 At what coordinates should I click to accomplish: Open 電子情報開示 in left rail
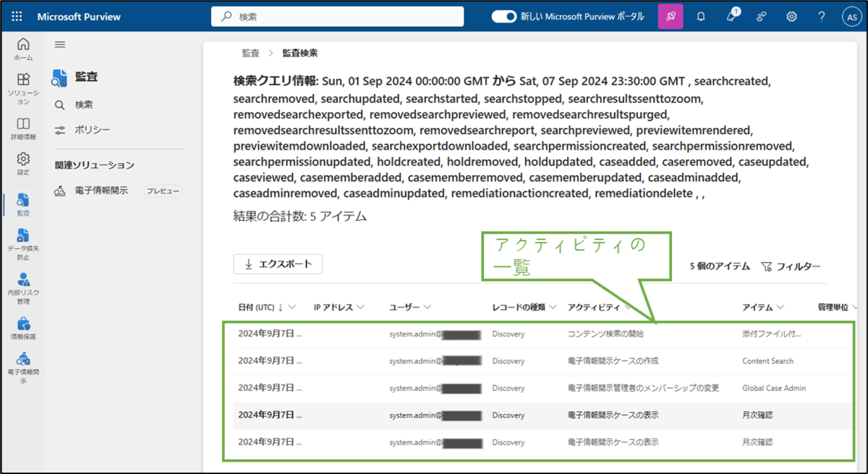point(23,367)
